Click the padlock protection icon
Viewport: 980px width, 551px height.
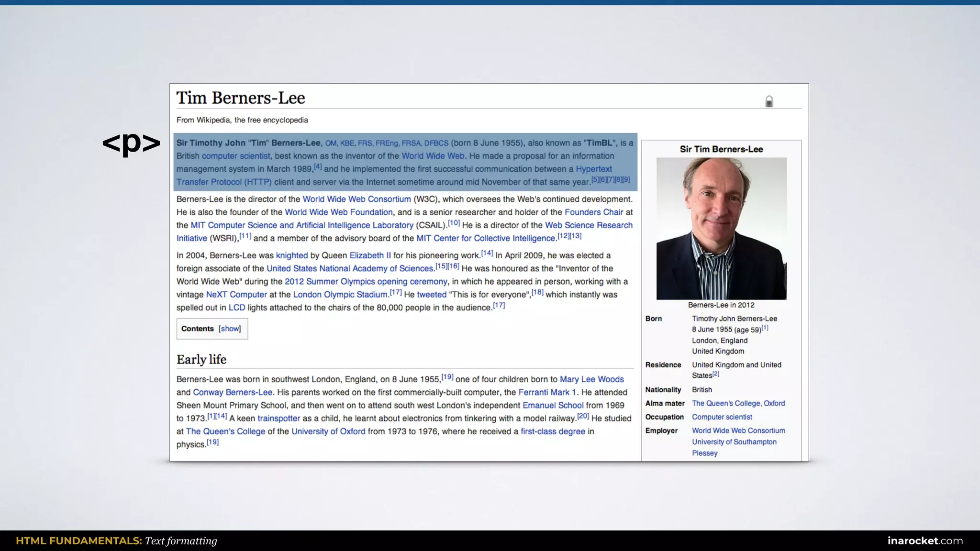pos(769,101)
